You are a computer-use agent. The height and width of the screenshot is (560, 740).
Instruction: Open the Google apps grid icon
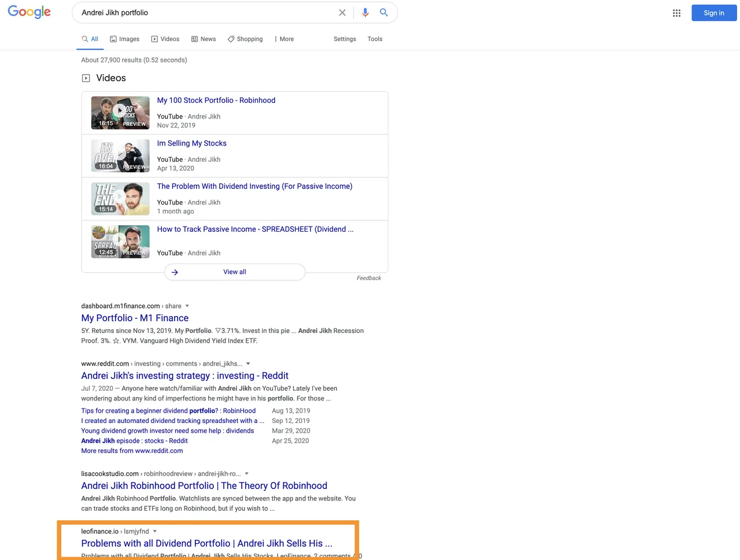tap(676, 13)
